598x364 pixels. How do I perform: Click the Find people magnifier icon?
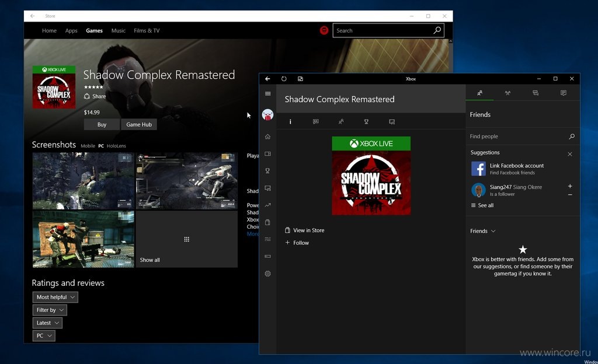(x=571, y=136)
